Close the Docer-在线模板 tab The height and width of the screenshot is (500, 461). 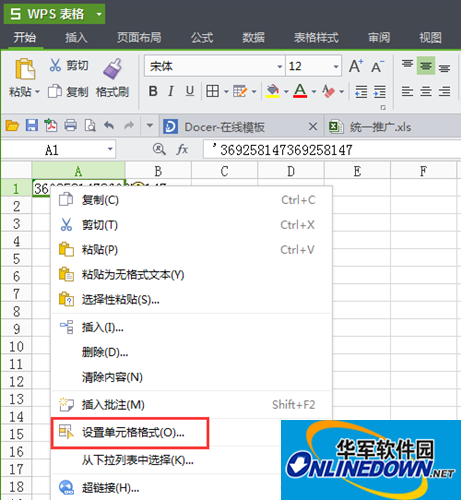313,127
